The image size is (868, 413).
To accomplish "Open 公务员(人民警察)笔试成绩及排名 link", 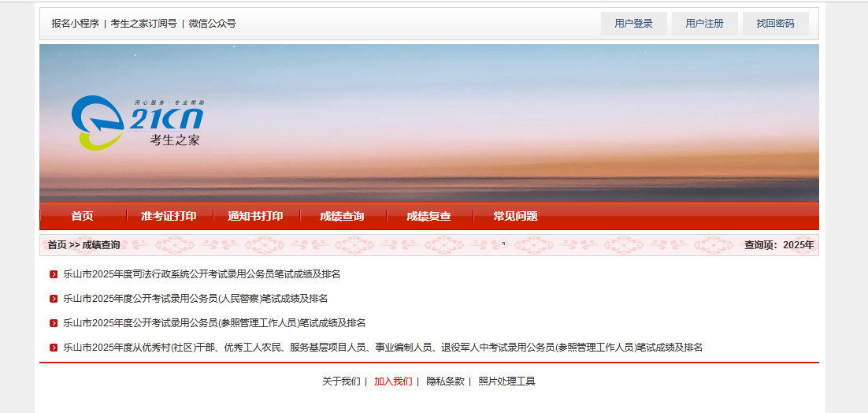I will pyautogui.click(x=195, y=299).
